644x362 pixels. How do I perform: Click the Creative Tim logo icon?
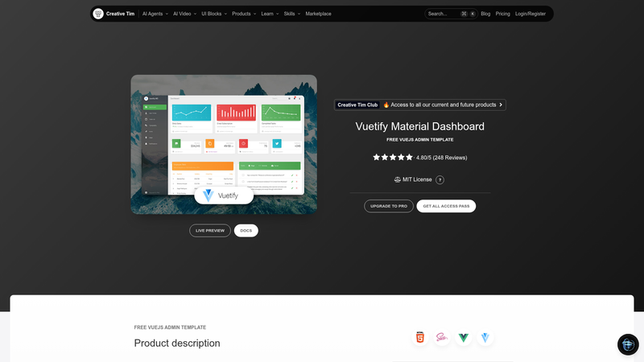point(97,14)
